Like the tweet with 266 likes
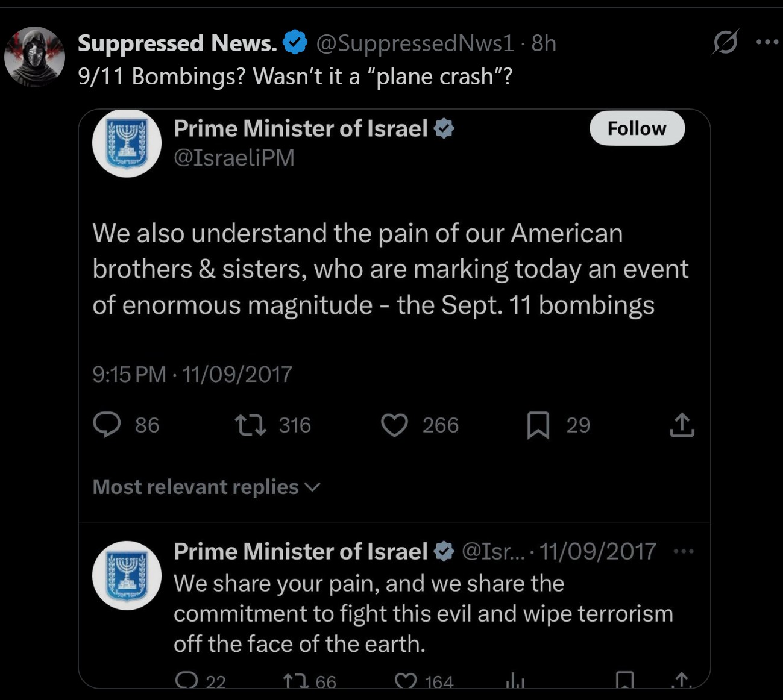Screen dimensions: 783x700 point(395,425)
